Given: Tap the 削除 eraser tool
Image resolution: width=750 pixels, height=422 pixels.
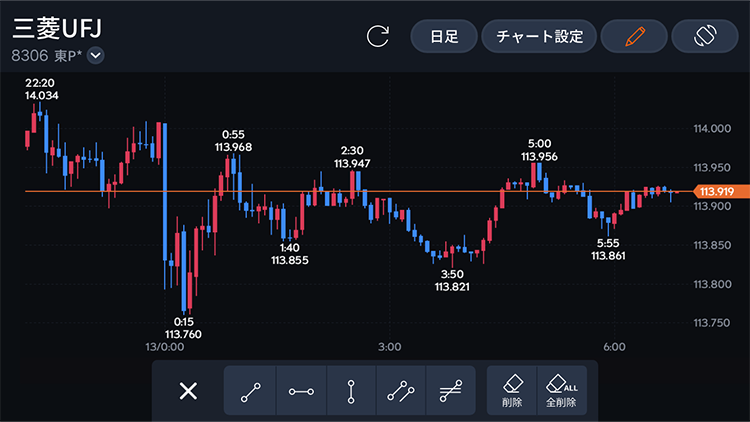Looking at the screenshot, I should coord(511,391).
